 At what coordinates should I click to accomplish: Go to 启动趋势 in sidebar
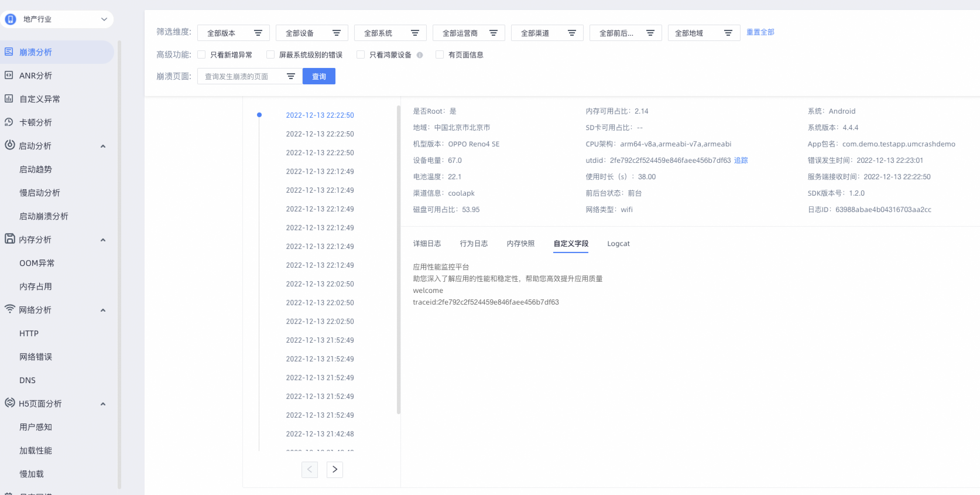tap(36, 169)
